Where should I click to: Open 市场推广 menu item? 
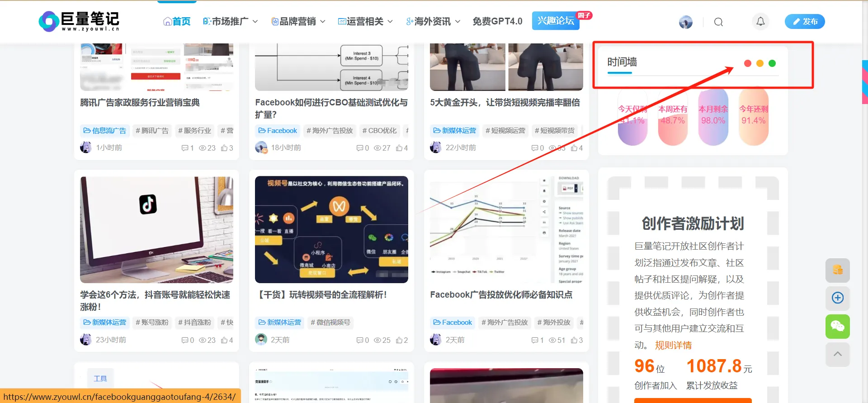226,21
